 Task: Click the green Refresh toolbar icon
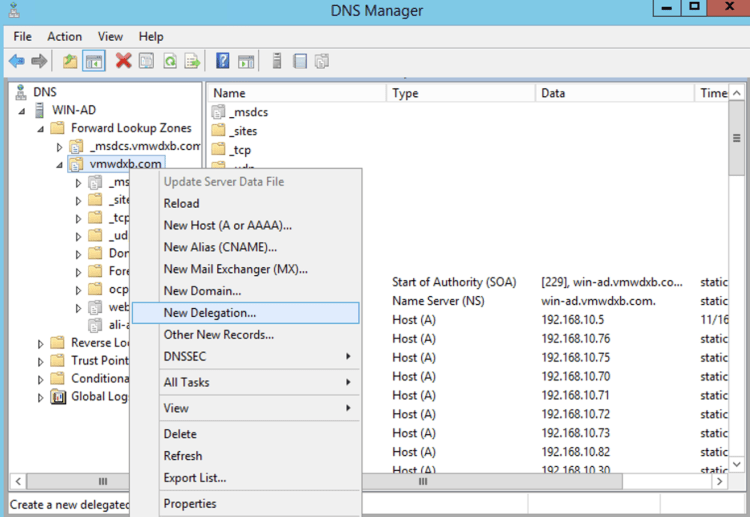(x=170, y=61)
